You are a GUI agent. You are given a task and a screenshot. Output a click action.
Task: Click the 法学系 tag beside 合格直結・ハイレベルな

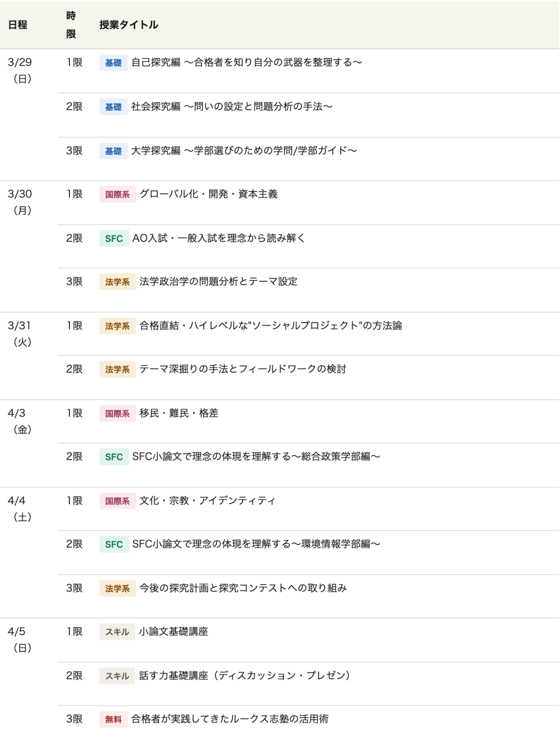point(117,326)
